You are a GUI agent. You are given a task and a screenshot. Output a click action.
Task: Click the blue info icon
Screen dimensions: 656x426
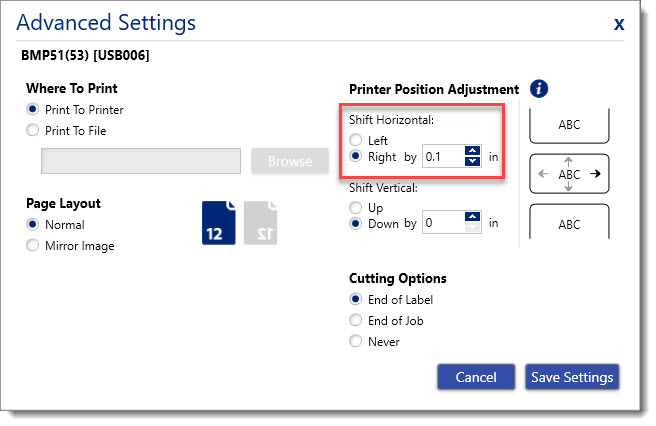[539, 89]
